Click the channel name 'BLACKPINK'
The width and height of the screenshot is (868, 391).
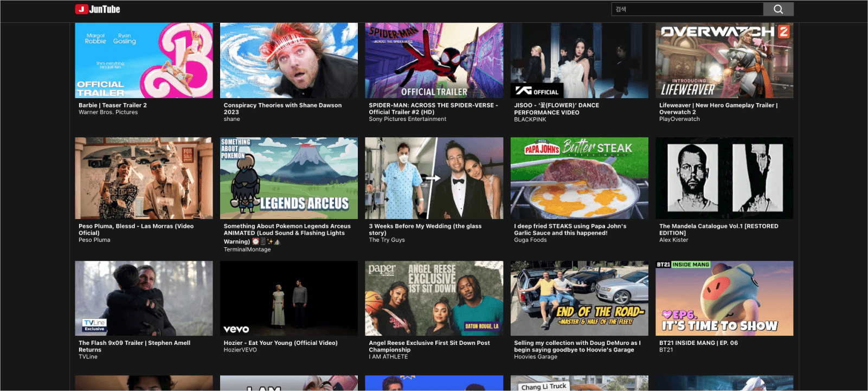(530, 119)
